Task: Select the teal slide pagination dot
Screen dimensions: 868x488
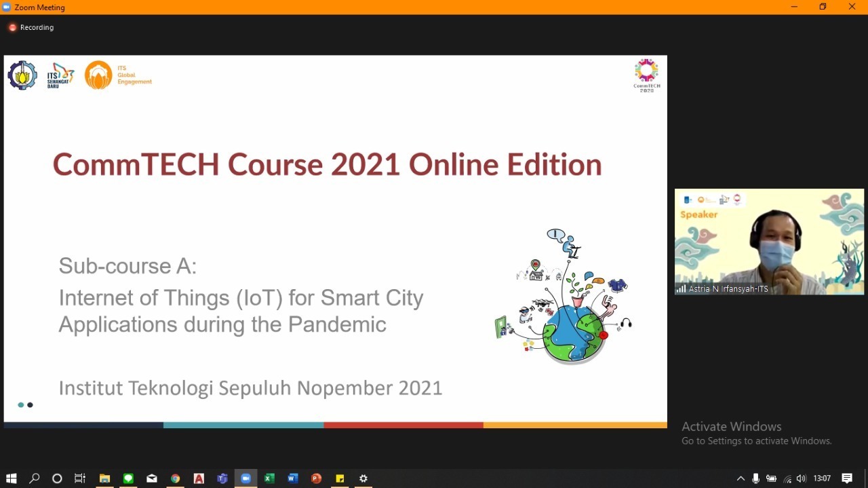Action: (20, 405)
